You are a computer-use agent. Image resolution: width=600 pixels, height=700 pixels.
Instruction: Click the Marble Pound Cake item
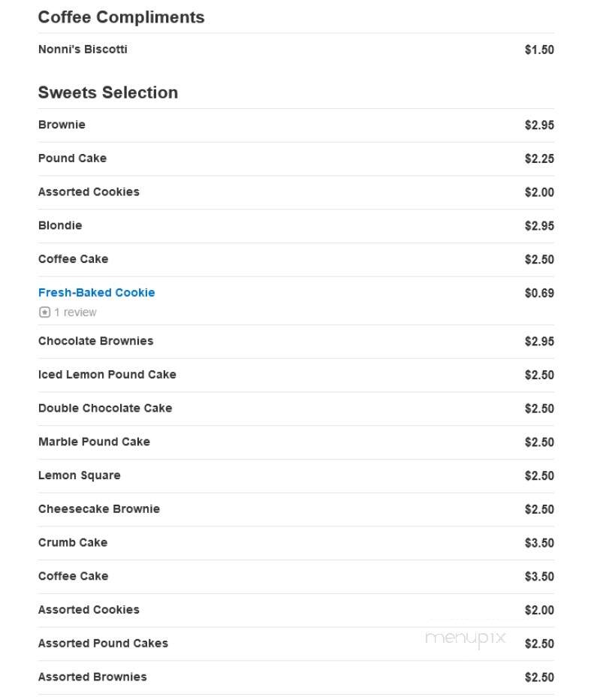point(94,442)
